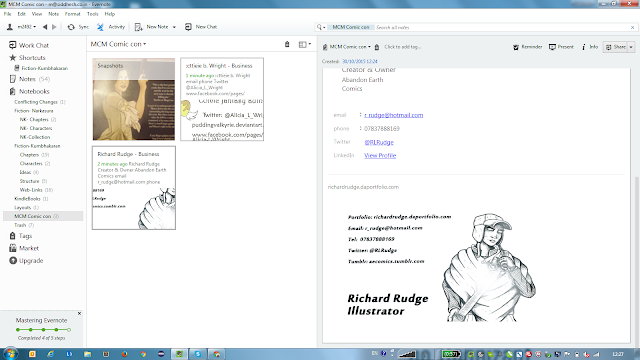The image size is (640, 360).
Task: Go forward with the right arrow
Action: click(54, 27)
